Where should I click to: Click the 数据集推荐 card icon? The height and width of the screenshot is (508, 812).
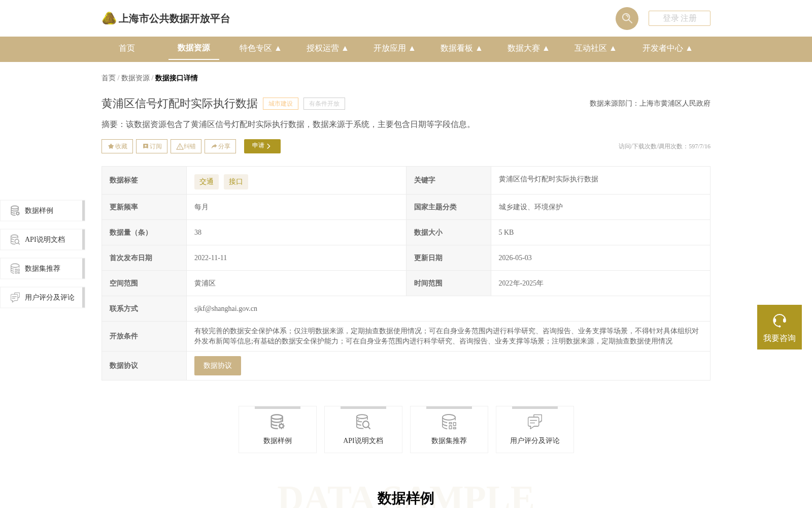pos(449,422)
